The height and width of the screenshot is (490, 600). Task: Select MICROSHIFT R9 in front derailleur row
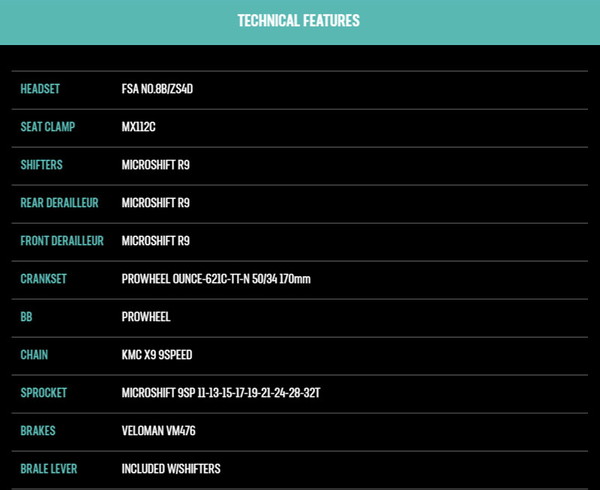click(x=155, y=241)
